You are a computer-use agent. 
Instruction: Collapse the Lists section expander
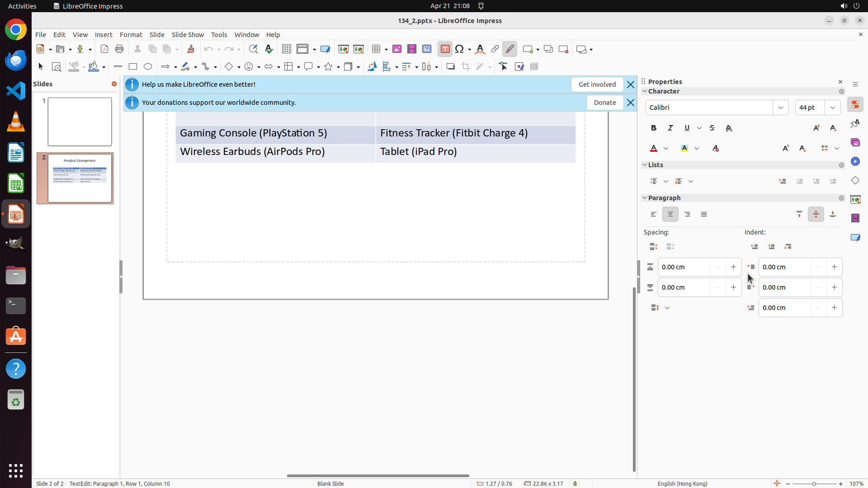coord(645,165)
